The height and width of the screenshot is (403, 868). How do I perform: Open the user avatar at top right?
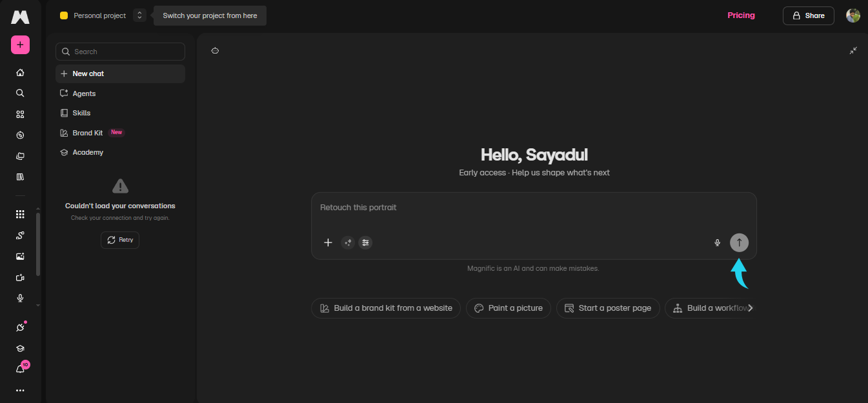point(853,15)
